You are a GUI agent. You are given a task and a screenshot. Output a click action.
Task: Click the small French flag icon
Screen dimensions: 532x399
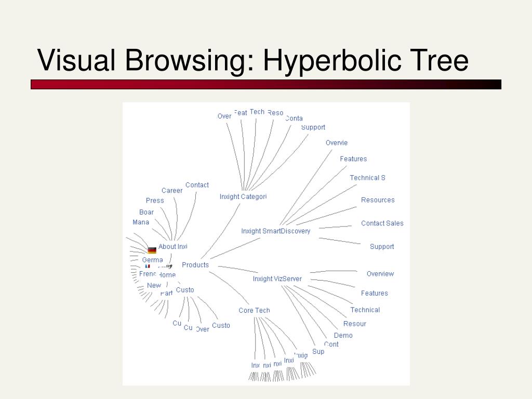tap(148, 267)
